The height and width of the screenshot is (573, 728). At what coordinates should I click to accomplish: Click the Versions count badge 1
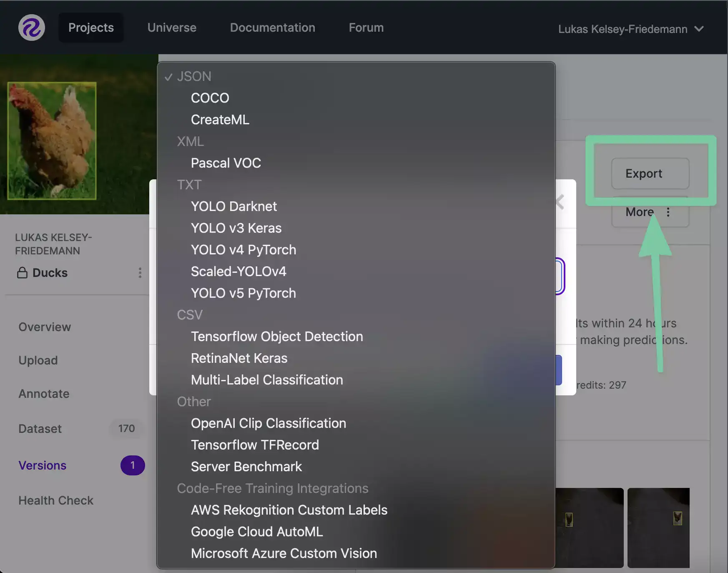coord(133,465)
